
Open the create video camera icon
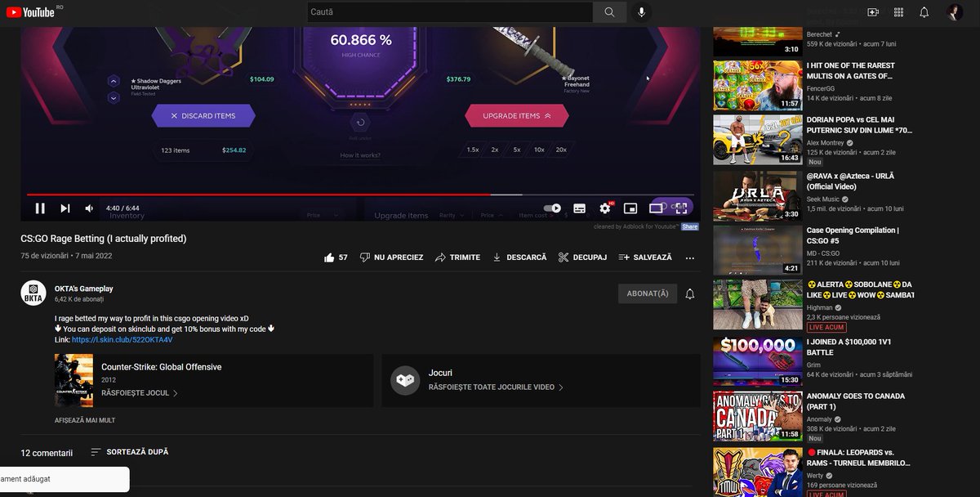pos(873,12)
